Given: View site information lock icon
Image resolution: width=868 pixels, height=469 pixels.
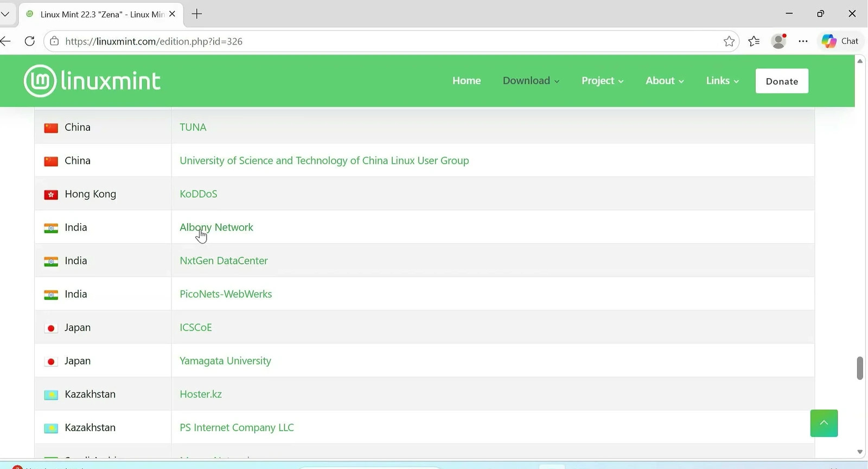Looking at the screenshot, I should point(54,41).
